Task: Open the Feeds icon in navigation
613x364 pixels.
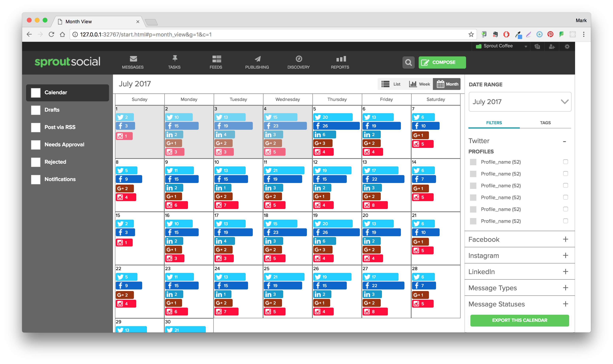Action: point(216,59)
